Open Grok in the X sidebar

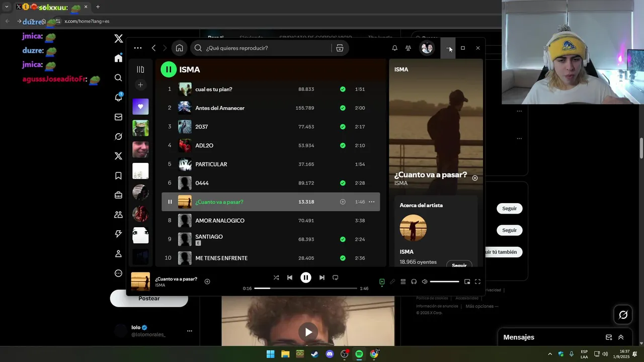(118, 137)
